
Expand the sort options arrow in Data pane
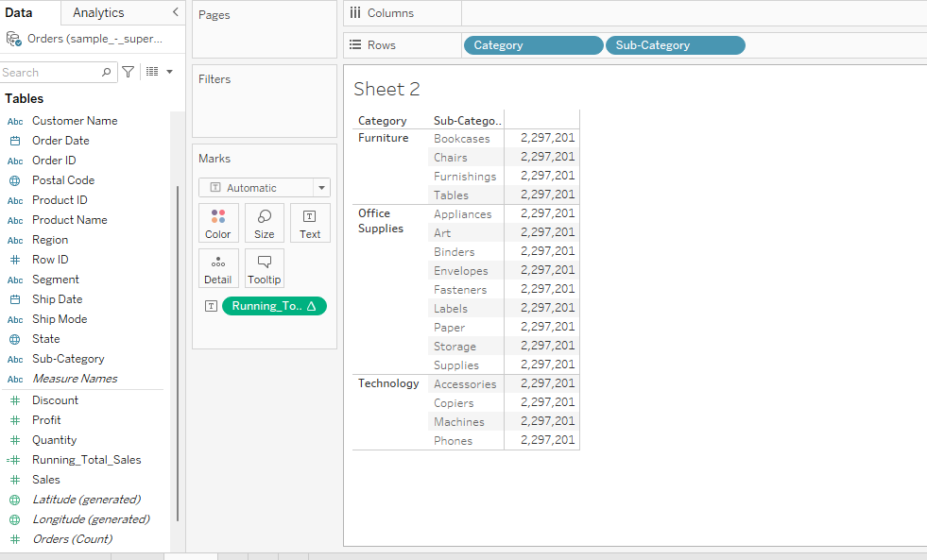click(x=170, y=72)
